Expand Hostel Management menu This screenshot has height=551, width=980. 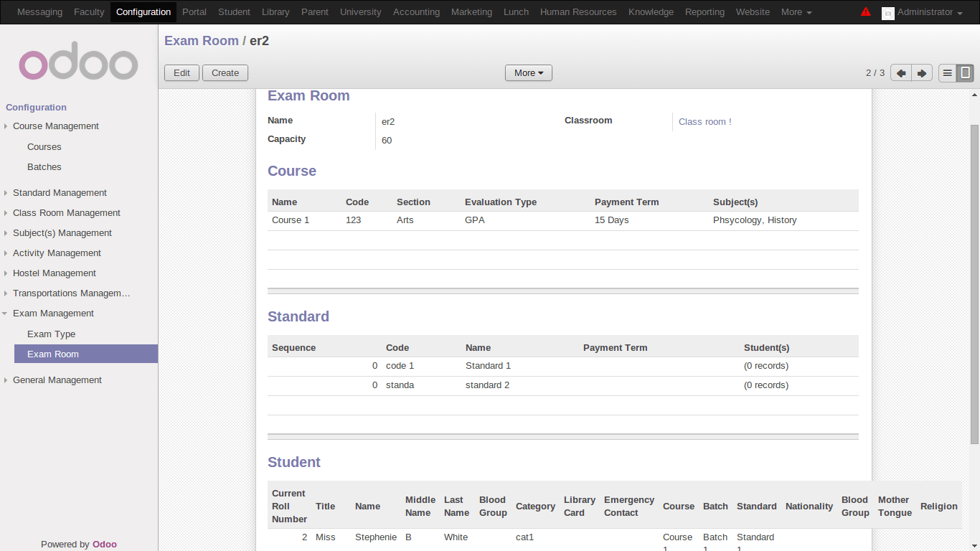54,273
